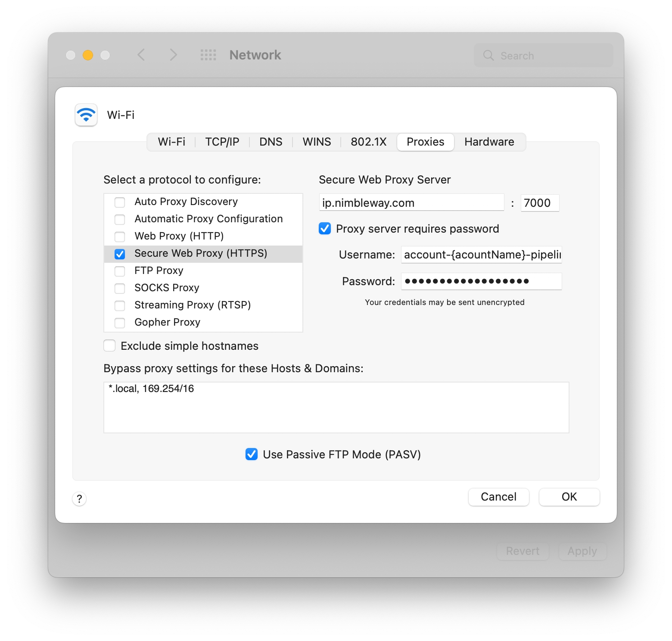Screen dimensions: 672x641
Task: Open the show-all grid icon
Action: coord(208,55)
